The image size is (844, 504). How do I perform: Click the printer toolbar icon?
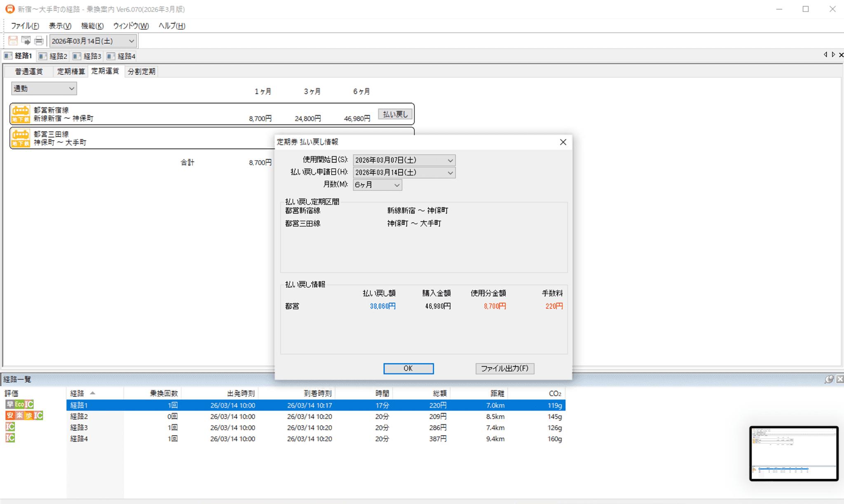(39, 41)
